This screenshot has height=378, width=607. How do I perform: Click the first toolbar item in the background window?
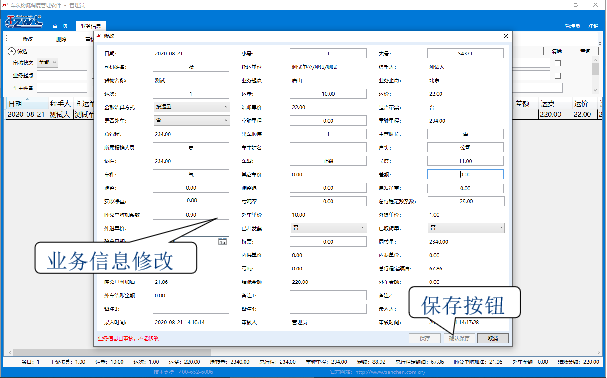pyautogui.click(x=27, y=39)
